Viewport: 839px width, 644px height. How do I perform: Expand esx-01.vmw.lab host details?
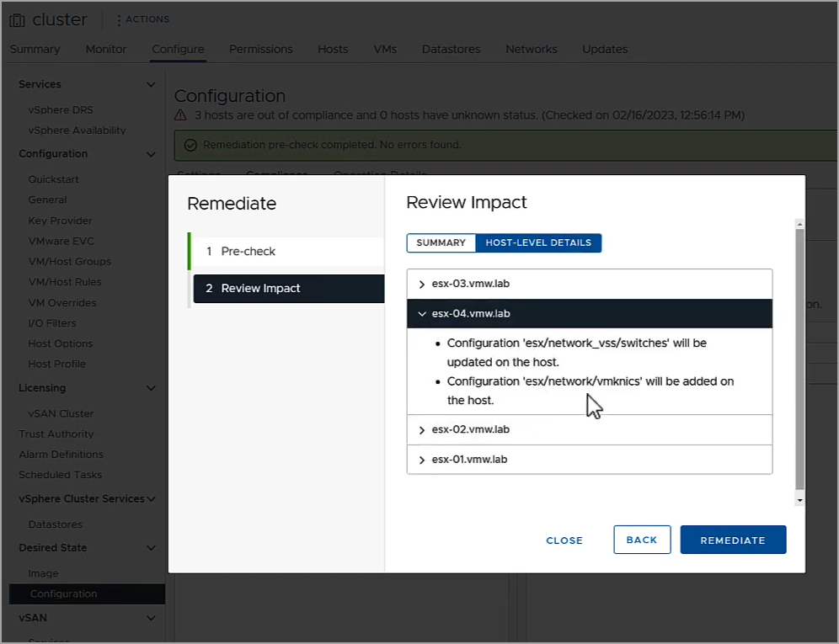click(422, 460)
